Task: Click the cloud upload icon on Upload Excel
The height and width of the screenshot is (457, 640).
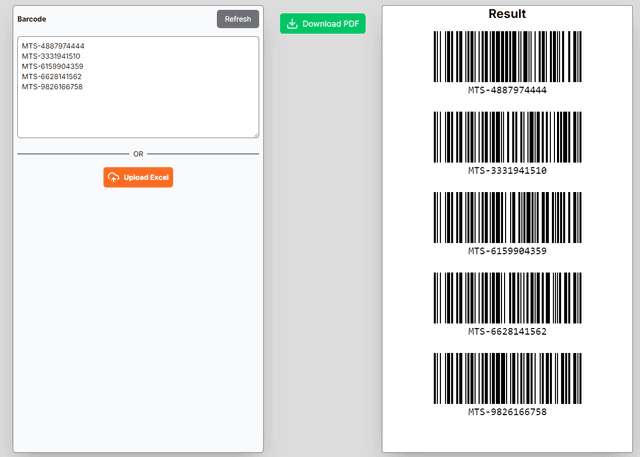Action: [x=113, y=177]
